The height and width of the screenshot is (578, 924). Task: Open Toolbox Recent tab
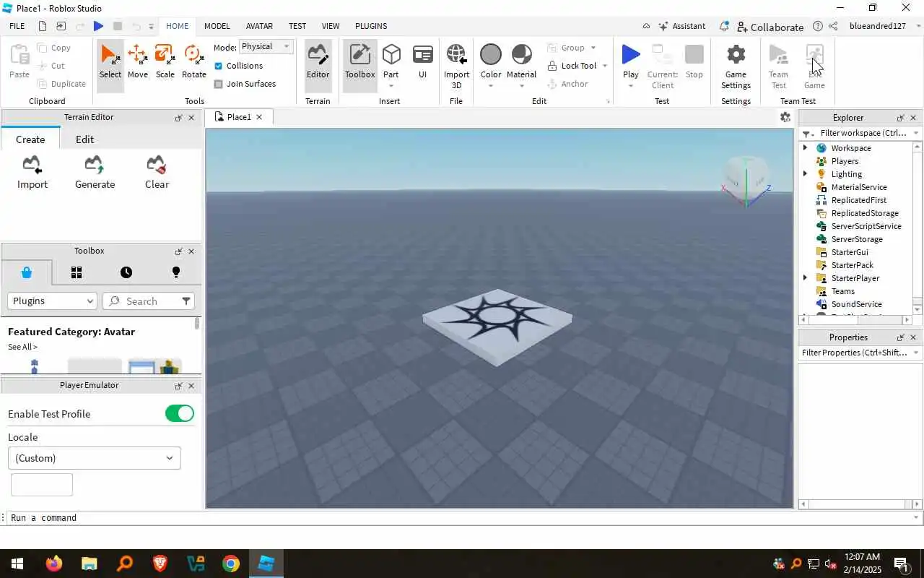(126, 272)
